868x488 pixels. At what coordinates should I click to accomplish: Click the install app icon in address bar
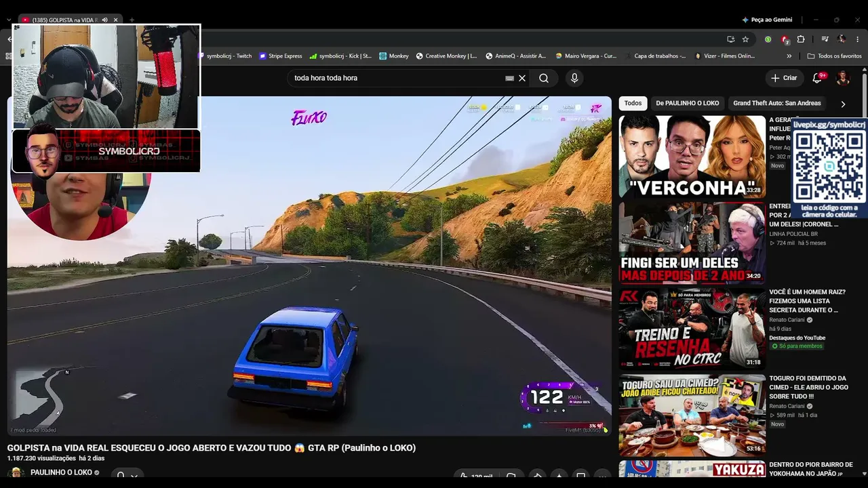tap(730, 39)
